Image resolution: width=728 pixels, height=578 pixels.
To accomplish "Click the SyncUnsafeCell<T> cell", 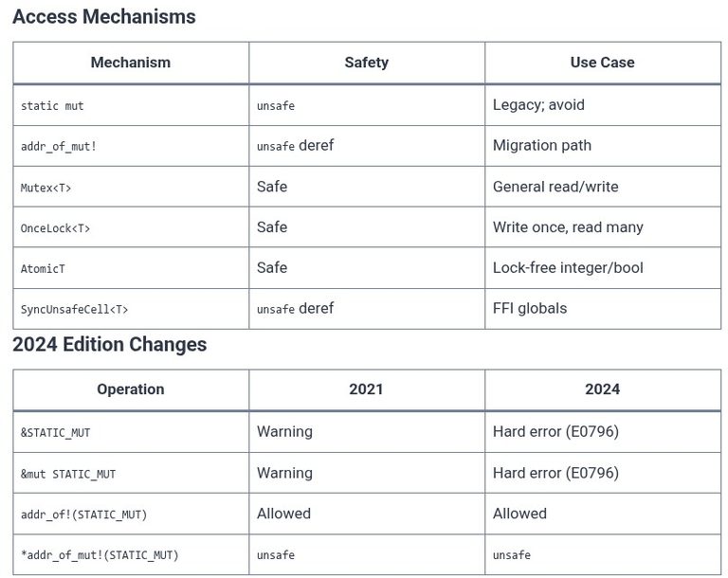I will pyautogui.click(x=131, y=309).
